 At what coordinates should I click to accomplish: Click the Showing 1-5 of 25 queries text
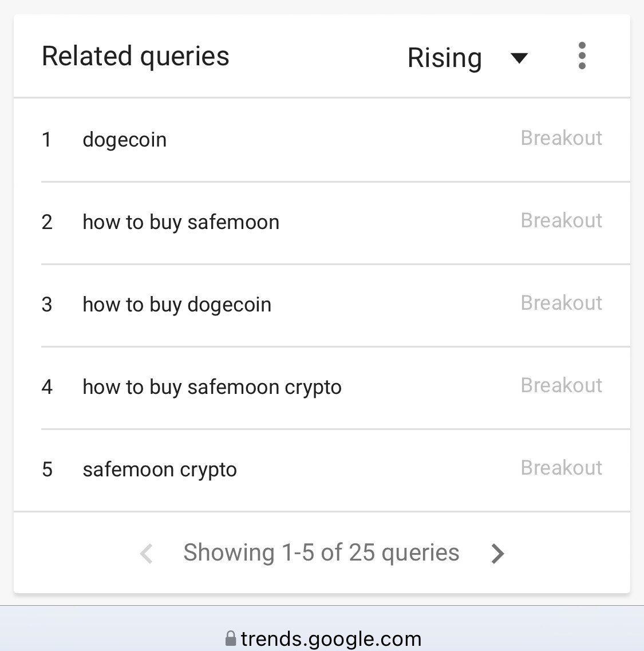point(321,553)
